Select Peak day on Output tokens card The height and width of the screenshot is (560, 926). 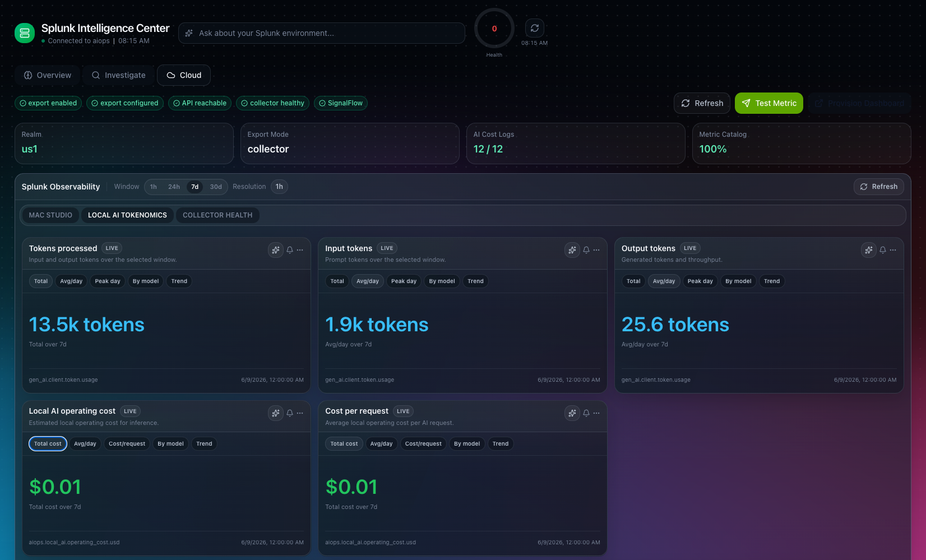[x=701, y=281]
